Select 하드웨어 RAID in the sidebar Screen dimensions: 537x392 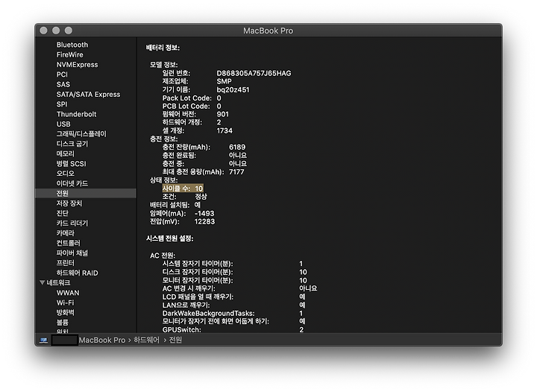[x=77, y=273]
